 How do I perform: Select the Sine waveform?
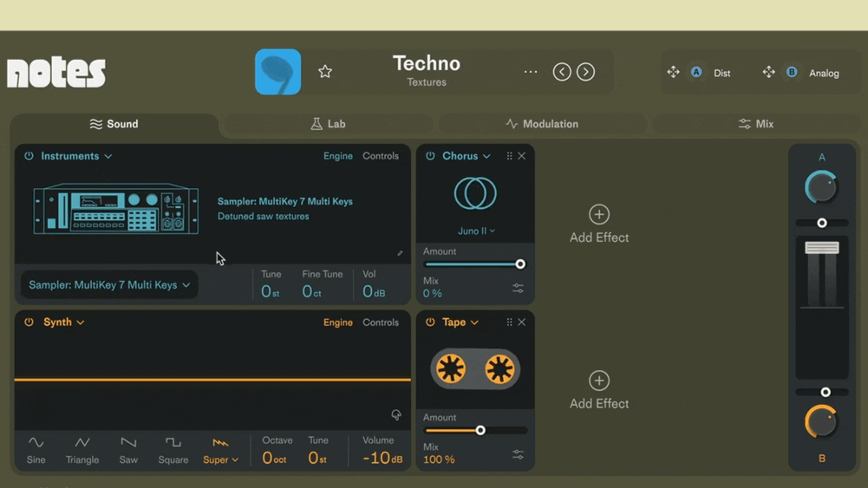[36, 449]
